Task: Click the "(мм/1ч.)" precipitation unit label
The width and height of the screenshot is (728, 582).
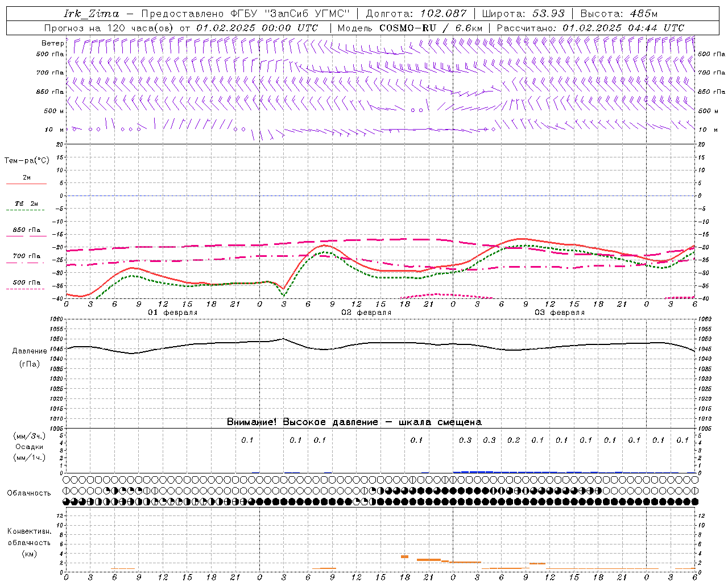Action: click(30, 458)
